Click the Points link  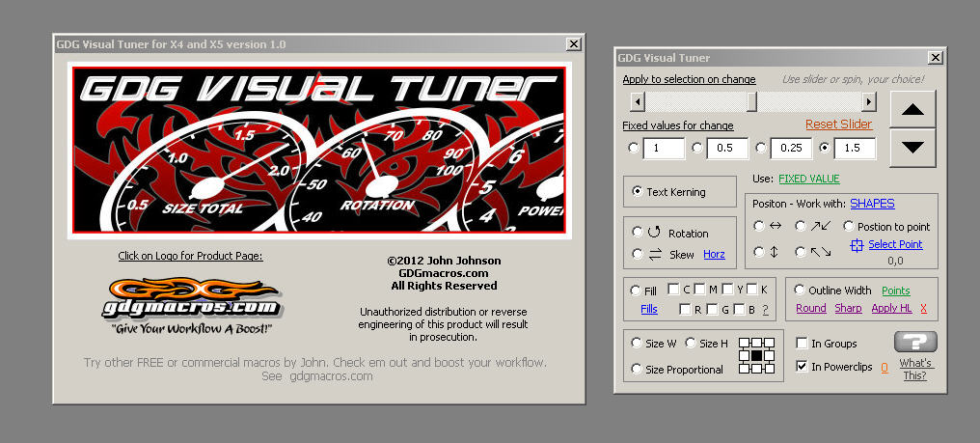[896, 291]
